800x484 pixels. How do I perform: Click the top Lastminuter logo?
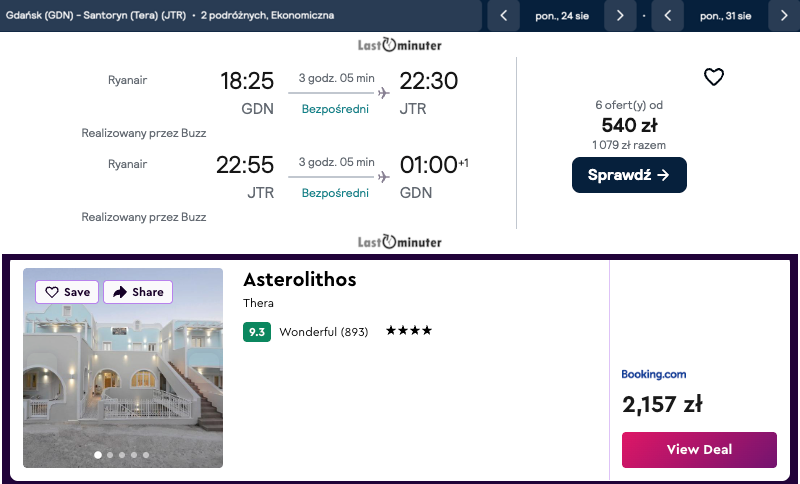(400, 45)
